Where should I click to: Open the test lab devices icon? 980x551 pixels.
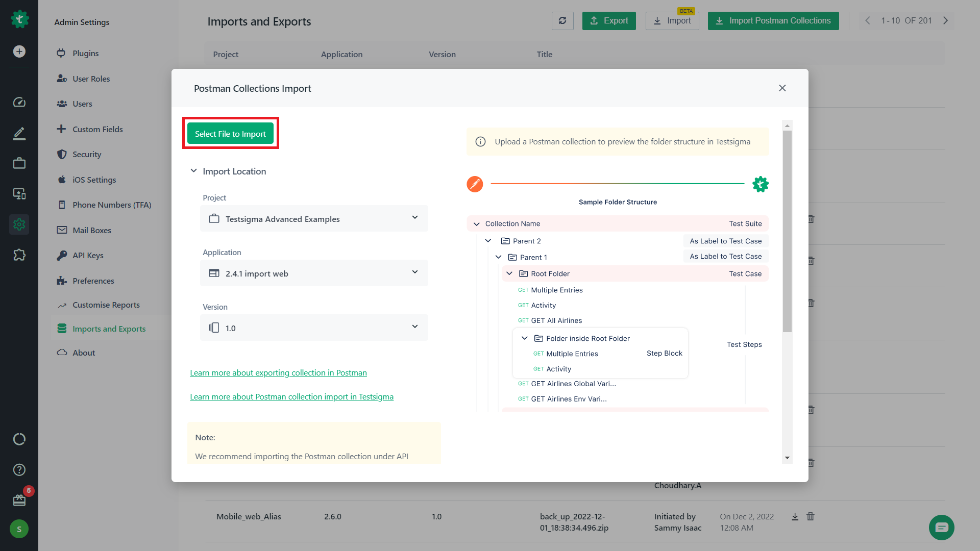click(19, 194)
